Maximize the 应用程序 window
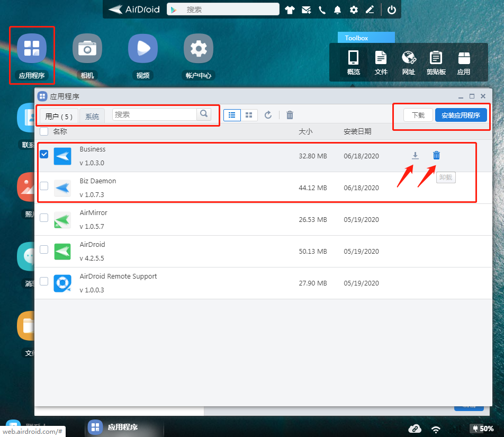 point(472,96)
